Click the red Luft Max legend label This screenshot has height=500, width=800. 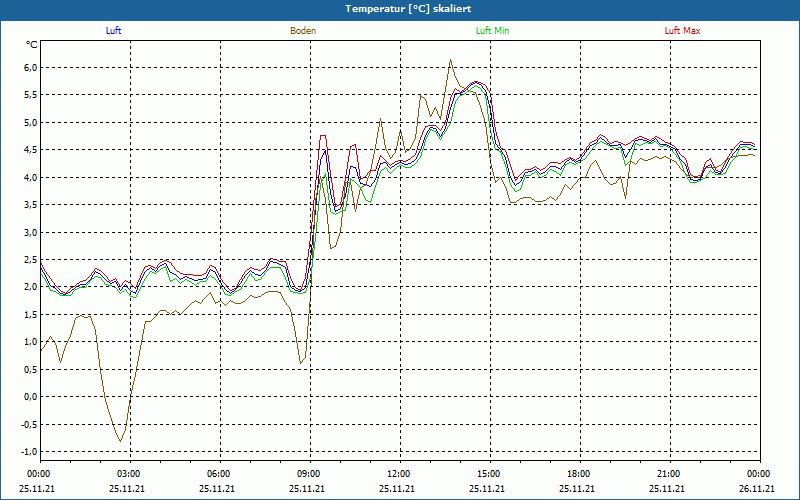[x=682, y=31]
